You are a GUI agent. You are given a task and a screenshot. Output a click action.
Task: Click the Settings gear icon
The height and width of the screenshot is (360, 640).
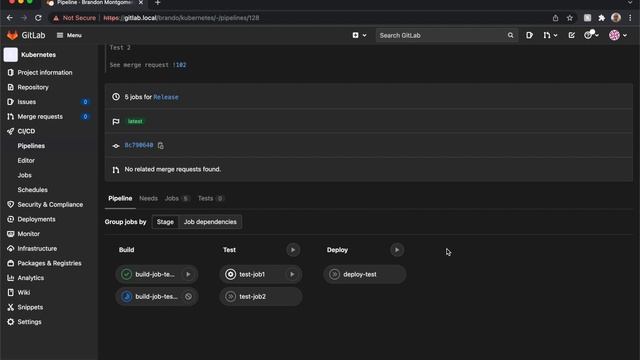[x=11, y=322]
